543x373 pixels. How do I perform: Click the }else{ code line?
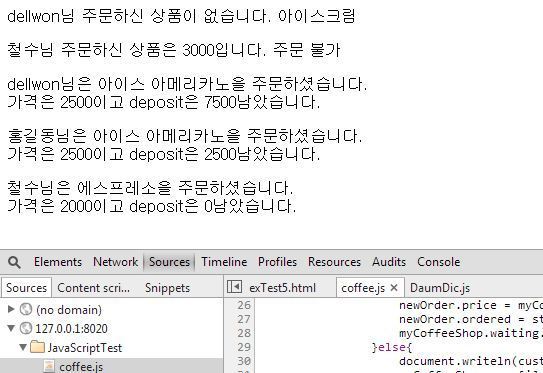pos(392,347)
